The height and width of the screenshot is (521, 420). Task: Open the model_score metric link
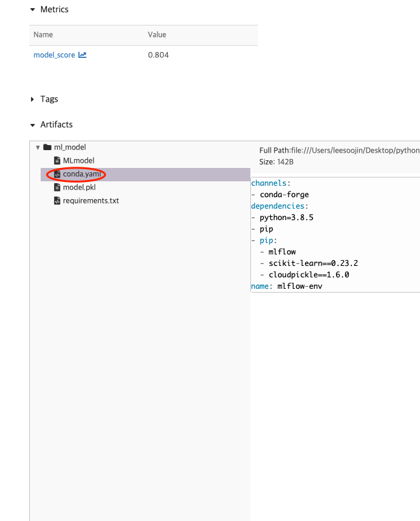pos(55,55)
